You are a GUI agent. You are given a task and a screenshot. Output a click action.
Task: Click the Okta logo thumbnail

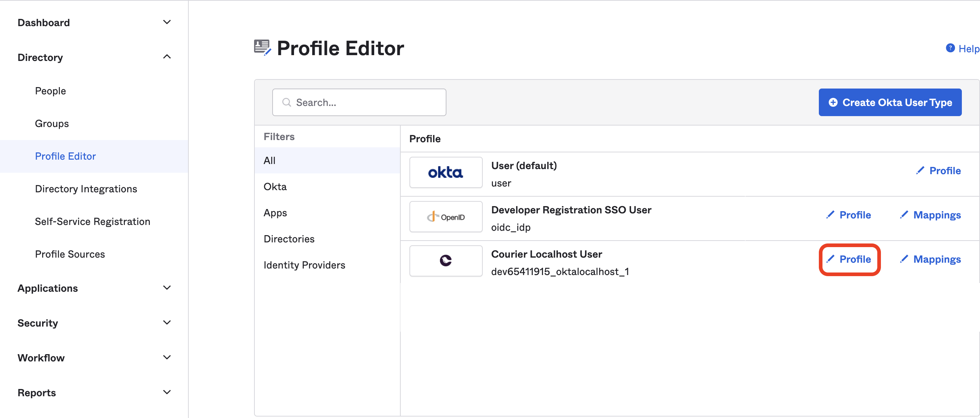(x=445, y=172)
